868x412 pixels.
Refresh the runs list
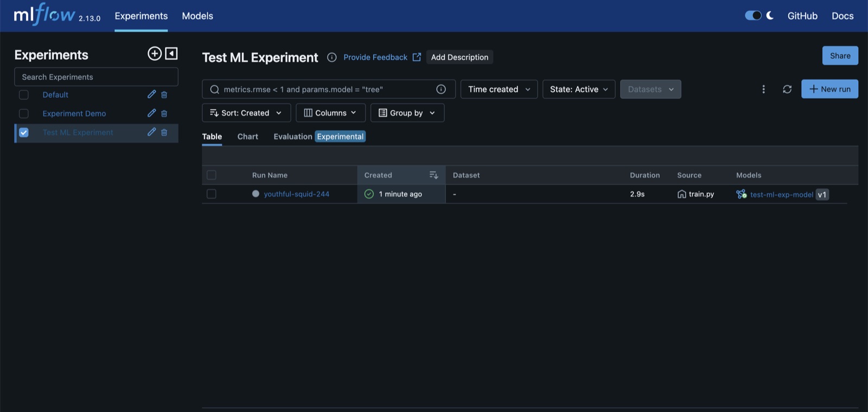[787, 89]
